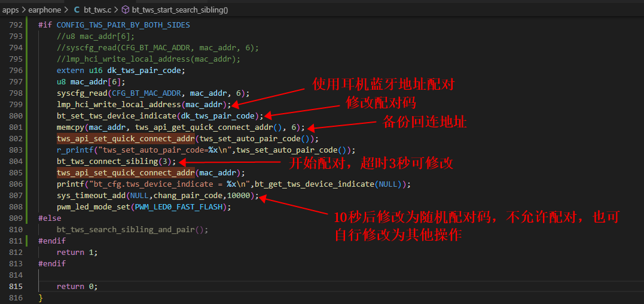This screenshot has height=304, width=644.
Task: Click the C file icon in breadcrumb
Action: (x=77, y=10)
